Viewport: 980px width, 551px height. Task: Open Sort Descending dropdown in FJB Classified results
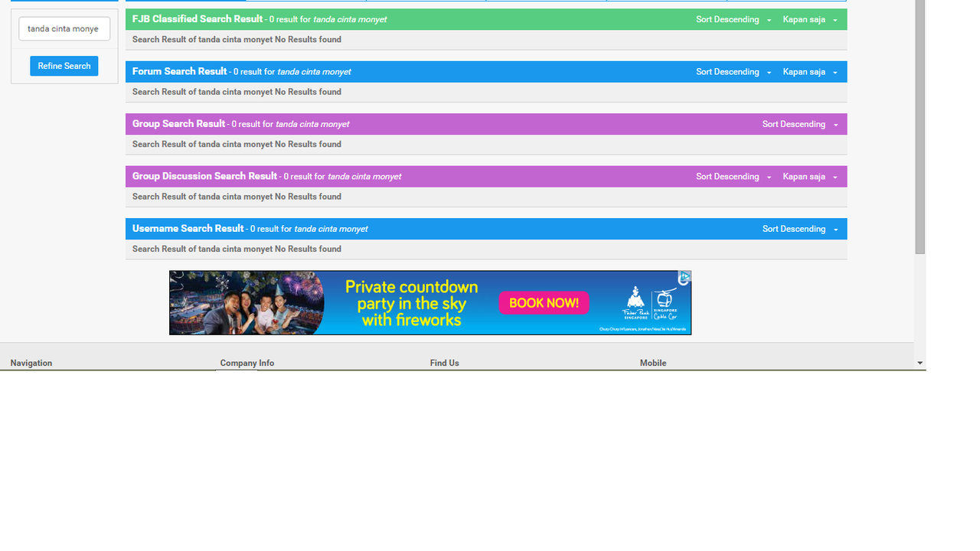733,19
